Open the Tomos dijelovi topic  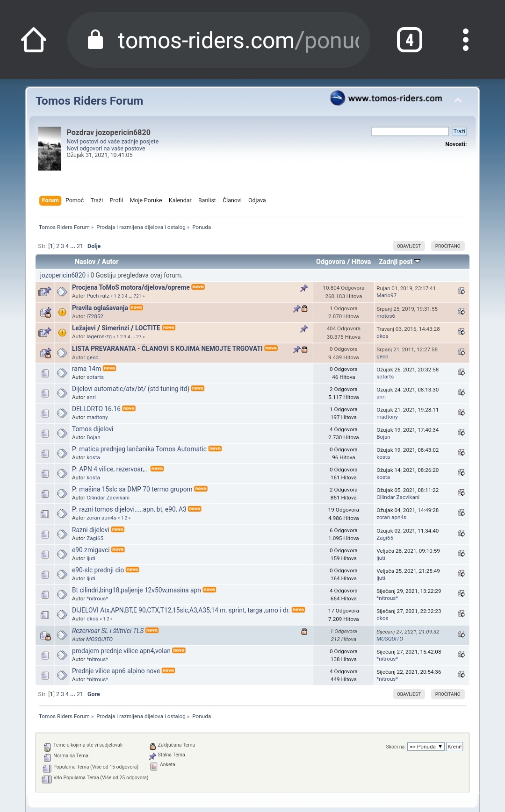pyautogui.click(x=93, y=429)
